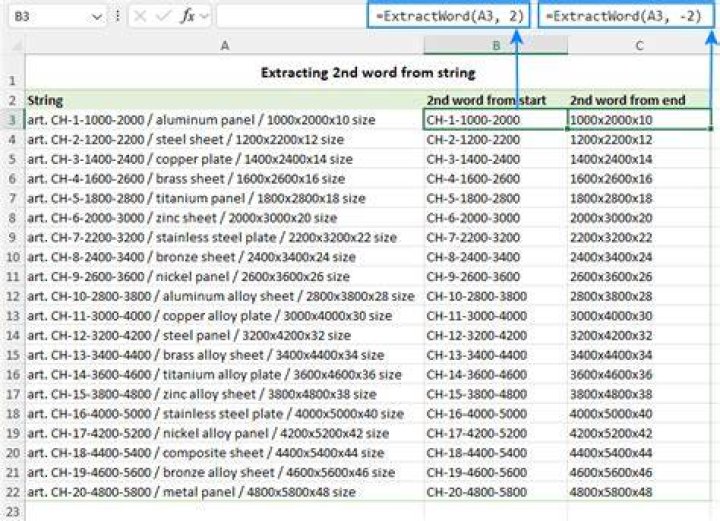
Task: Click the bronze sheet string in row 10
Action: click(x=224, y=257)
